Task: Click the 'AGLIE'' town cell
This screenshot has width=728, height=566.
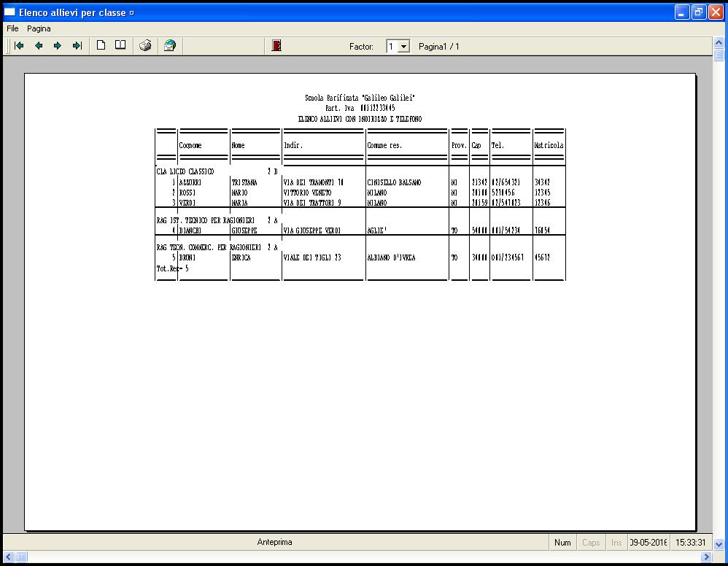Action: click(378, 230)
